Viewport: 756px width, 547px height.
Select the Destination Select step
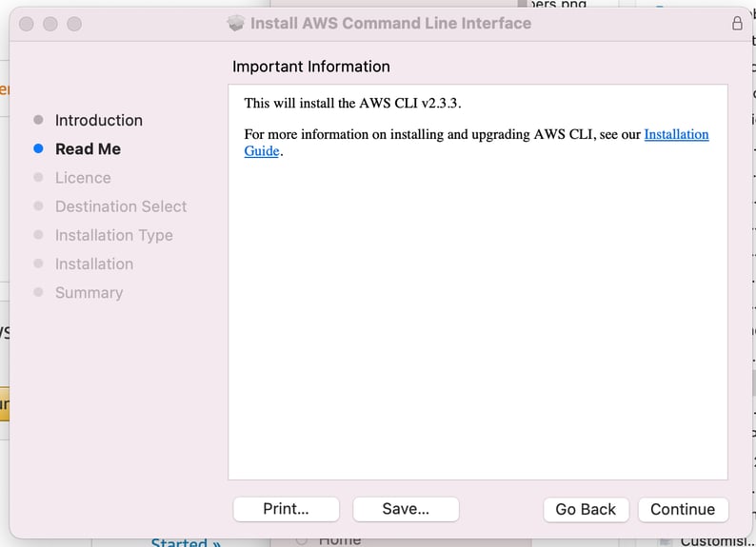pos(121,206)
